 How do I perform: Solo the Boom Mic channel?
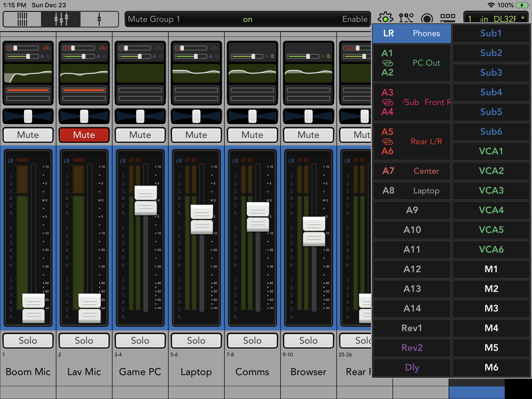[x=28, y=341]
